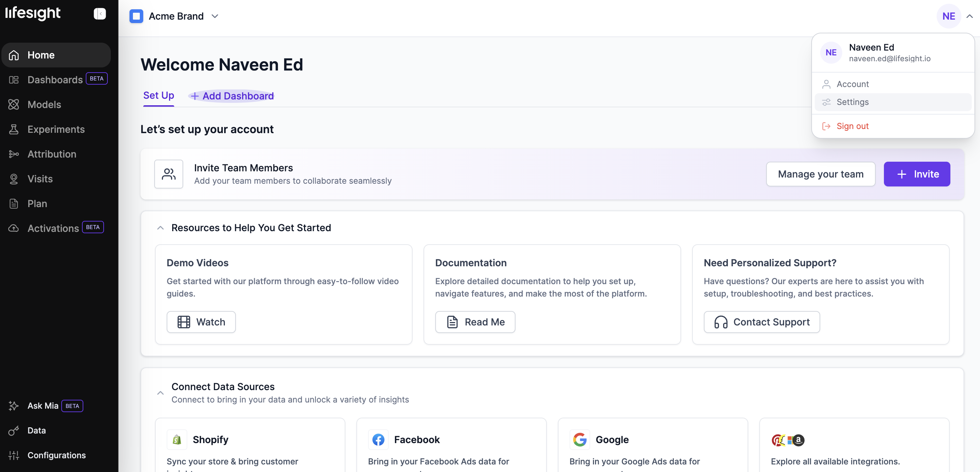The width and height of the screenshot is (980, 472).
Task: Collapse sidebar with the toggle icon
Action: [100, 14]
